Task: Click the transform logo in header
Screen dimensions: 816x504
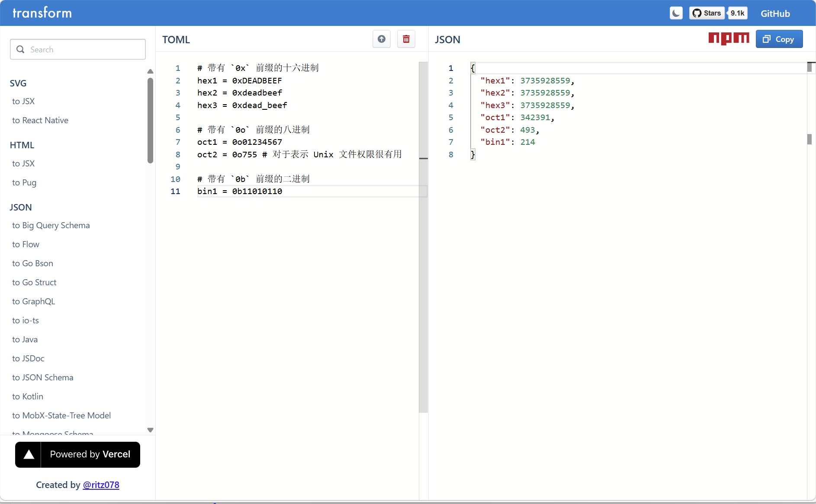Action: (x=42, y=13)
